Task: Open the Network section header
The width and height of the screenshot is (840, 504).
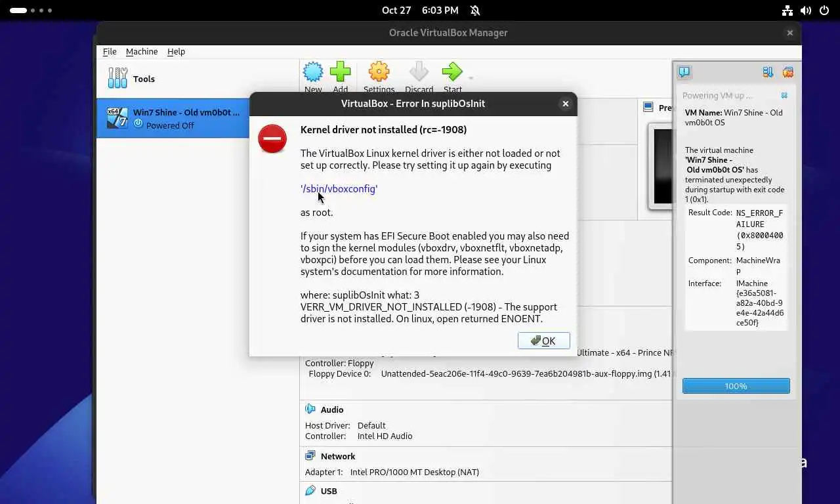Action: (x=338, y=456)
